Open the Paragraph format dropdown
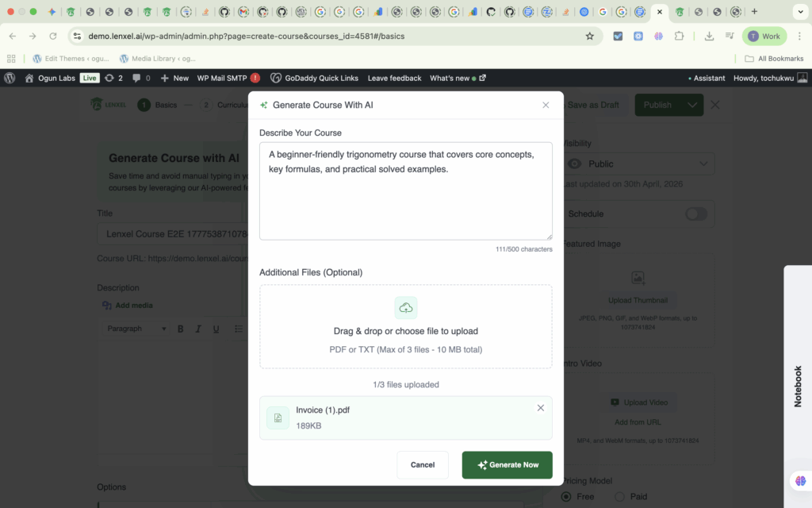Viewport: 812px width, 508px height. (136, 329)
